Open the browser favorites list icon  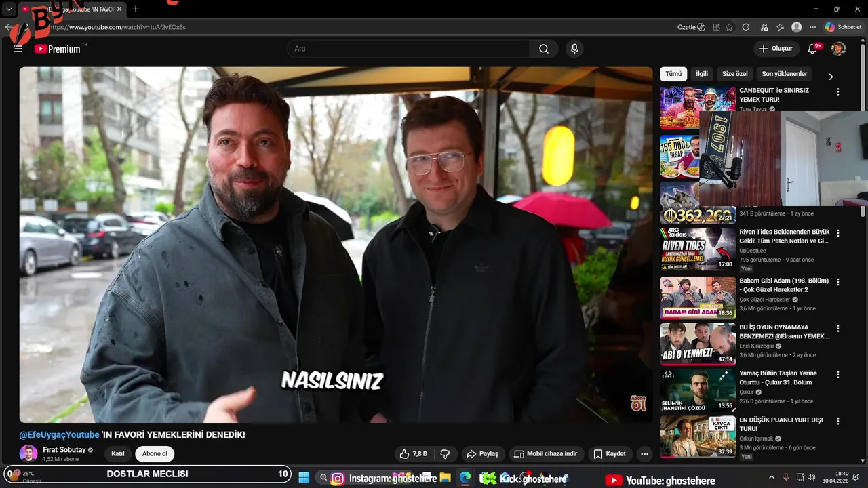780,27
